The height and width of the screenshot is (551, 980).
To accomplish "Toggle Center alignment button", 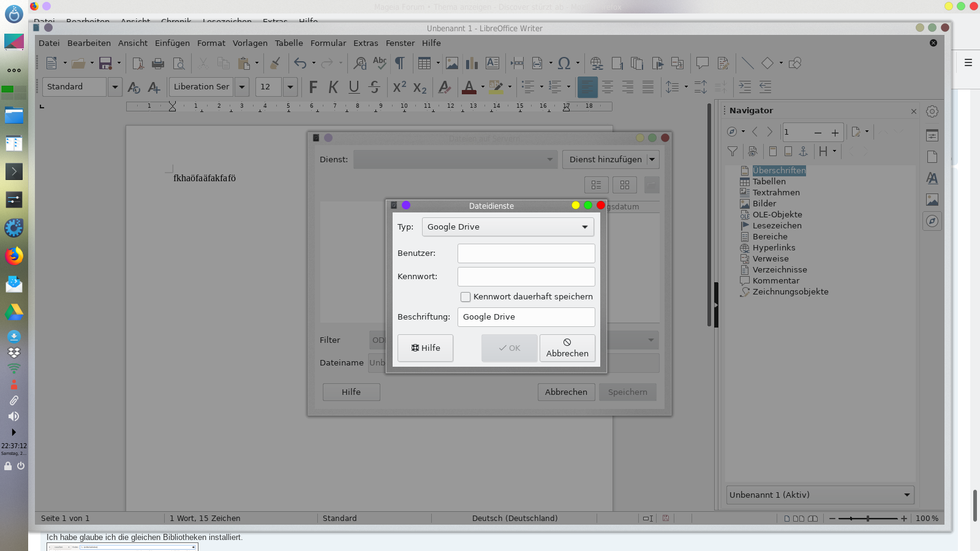I will 608,87.
